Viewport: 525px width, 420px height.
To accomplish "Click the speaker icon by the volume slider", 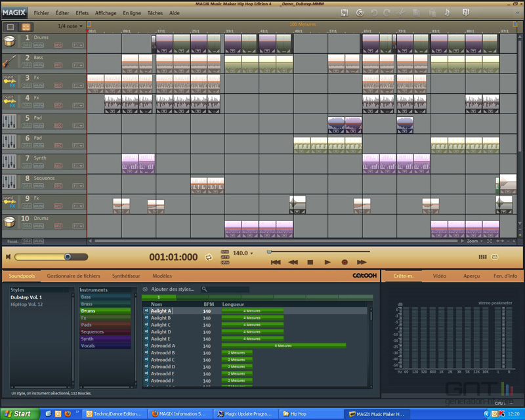I will (x=8, y=257).
